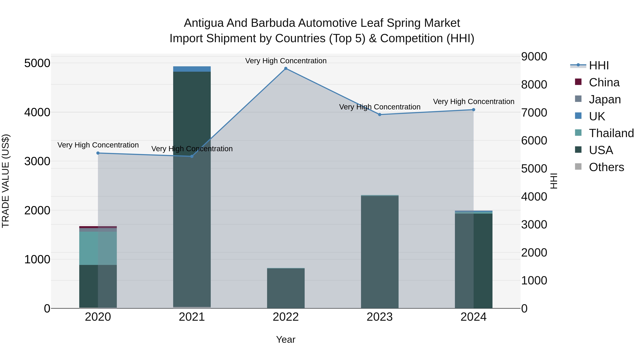The width and height of the screenshot is (644, 362).
Task: Click the 9000 right axis tick
Action: click(534, 56)
